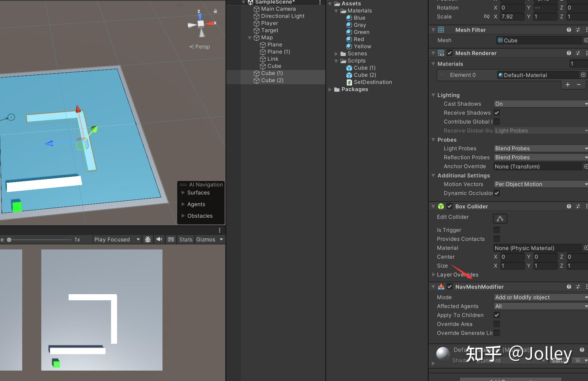Click the Edit Collider button icon
Viewport: 588px width, 381px height.
pos(500,218)
